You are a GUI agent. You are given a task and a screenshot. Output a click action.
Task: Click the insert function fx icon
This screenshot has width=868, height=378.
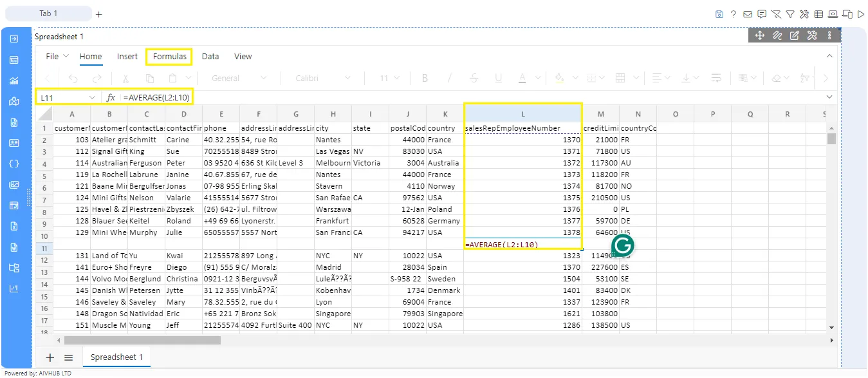(111, 97)
